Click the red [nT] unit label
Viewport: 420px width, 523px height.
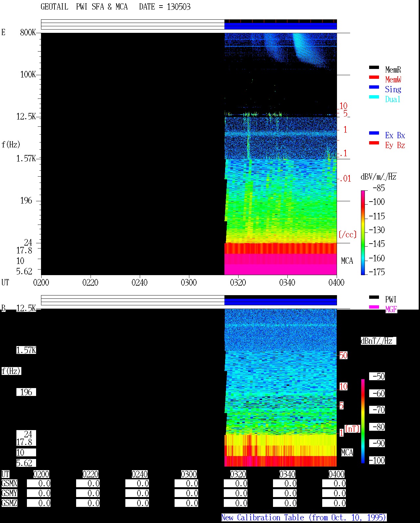[x=352, y=429]
